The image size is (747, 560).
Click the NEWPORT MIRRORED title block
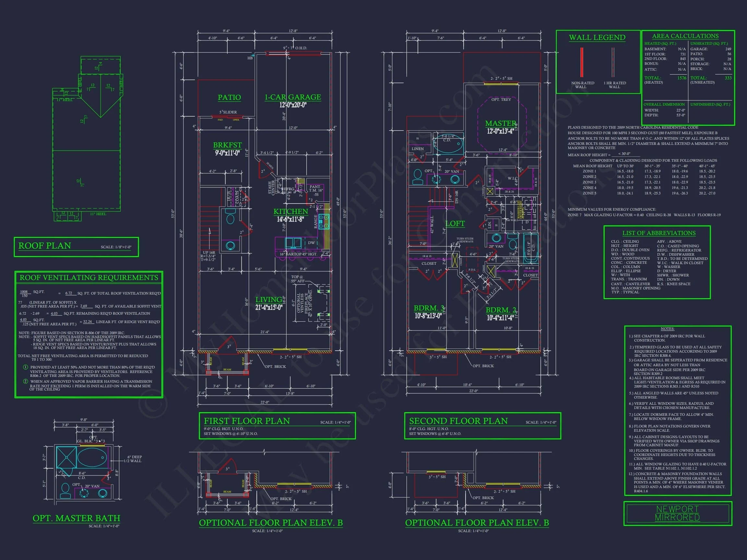coord(677,513)
